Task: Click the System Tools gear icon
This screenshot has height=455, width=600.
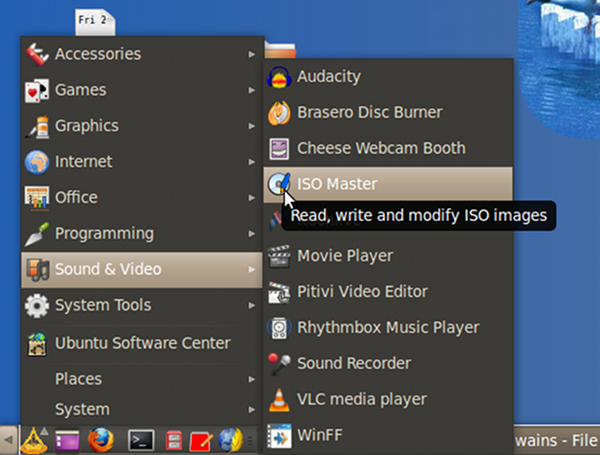Action: pos(37,305)
